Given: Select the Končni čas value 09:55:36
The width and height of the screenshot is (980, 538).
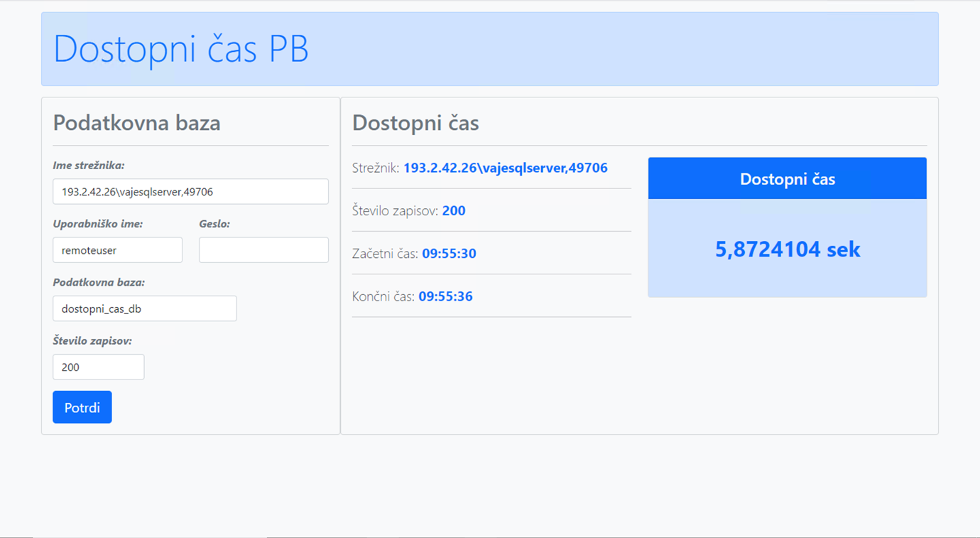Looking at the screenshot, I should (x=445, y=296).
